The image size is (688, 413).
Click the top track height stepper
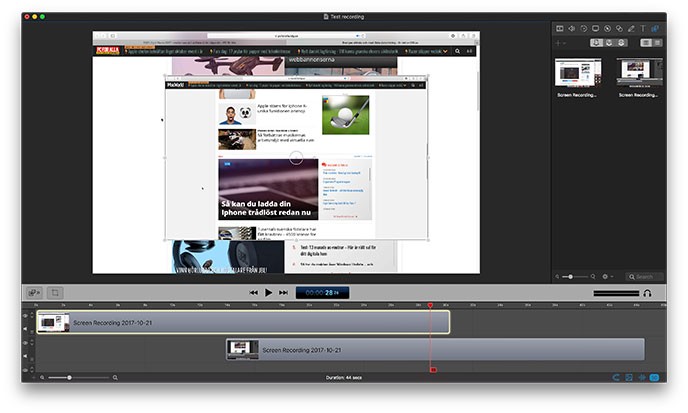coord(32,316)
